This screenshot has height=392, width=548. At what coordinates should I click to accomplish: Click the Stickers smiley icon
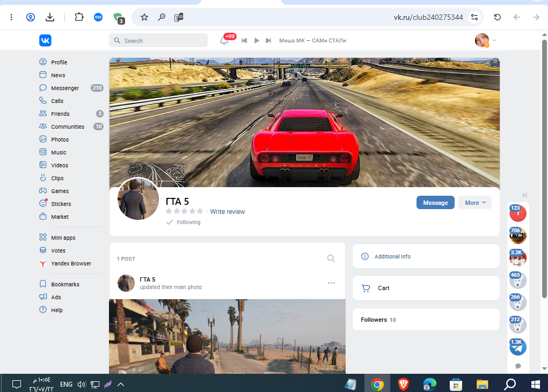pyautogui.click(x=43, y=203)
